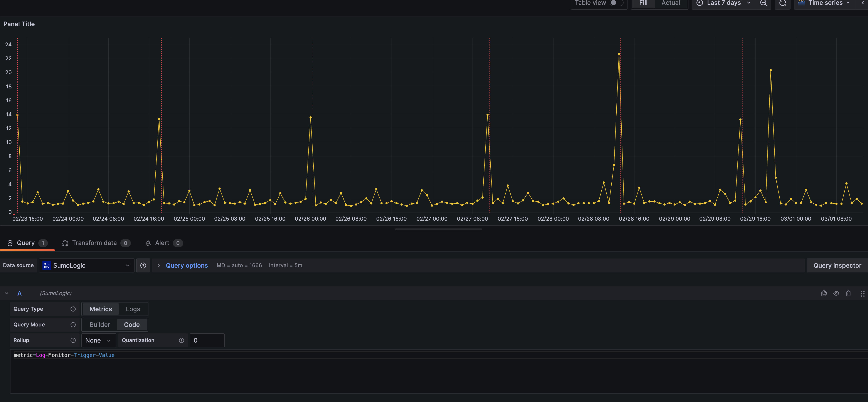This screenshot has width=868, height=402.
Task: Remove query A with the trash icon
Action: coord(848,293)
